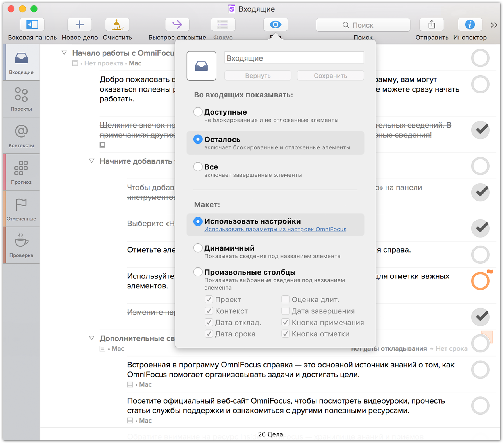Image resolution: width=504 pixels, height=445 pixels.
Task: Open note icon under Щелкните значок item
Action: (103, 145)
